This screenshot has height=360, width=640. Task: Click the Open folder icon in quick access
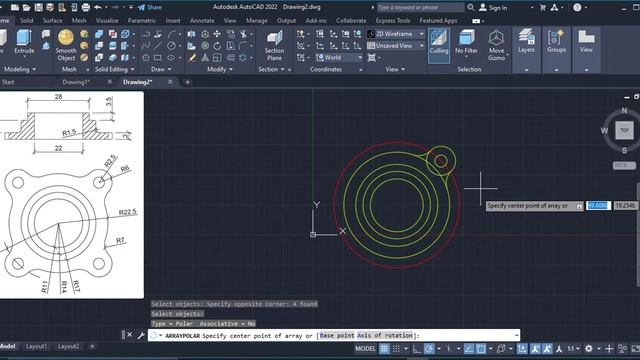coord(27,7)
